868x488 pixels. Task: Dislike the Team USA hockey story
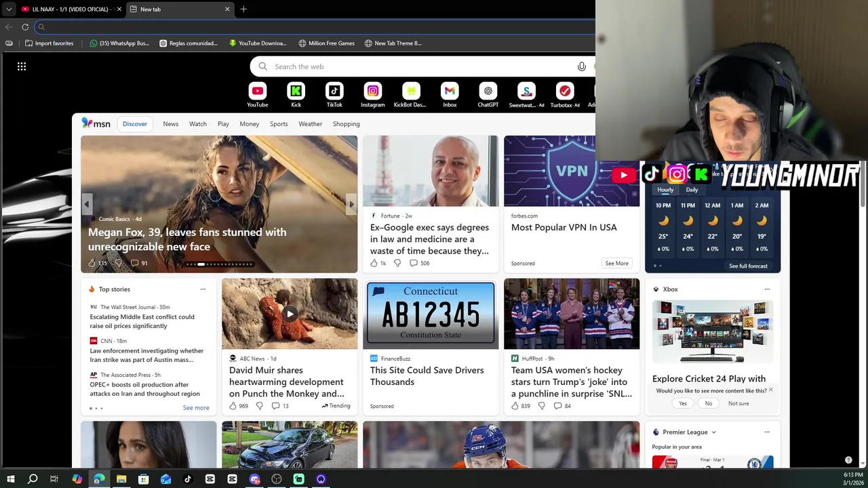[x=541, y=406]
